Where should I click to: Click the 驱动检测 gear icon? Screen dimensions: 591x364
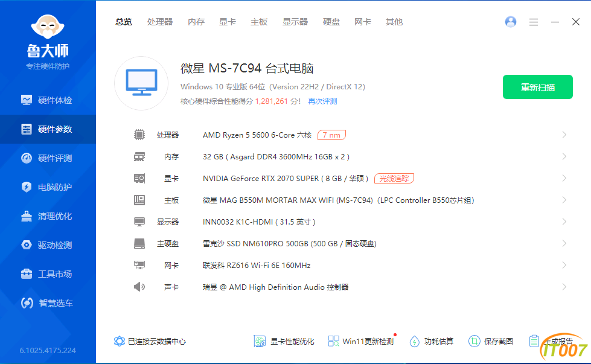(27, 245)
